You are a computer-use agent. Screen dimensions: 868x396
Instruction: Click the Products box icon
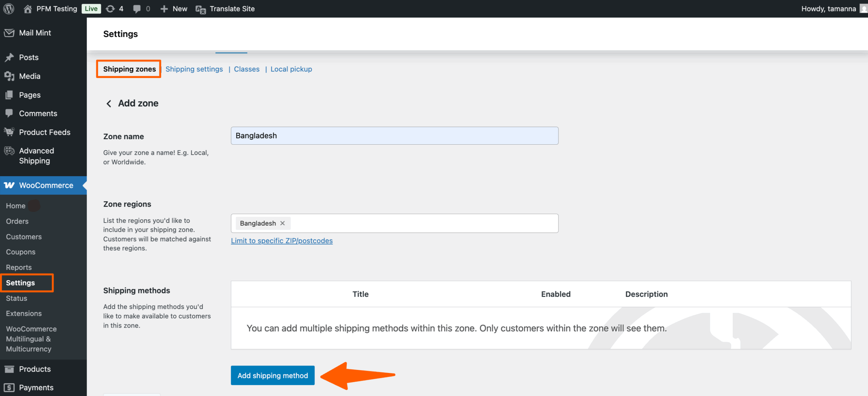[x=9, y=369]
